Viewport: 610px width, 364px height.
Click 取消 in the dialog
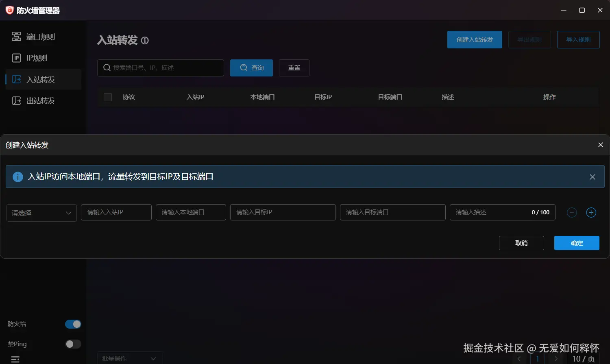coord(521,243)
